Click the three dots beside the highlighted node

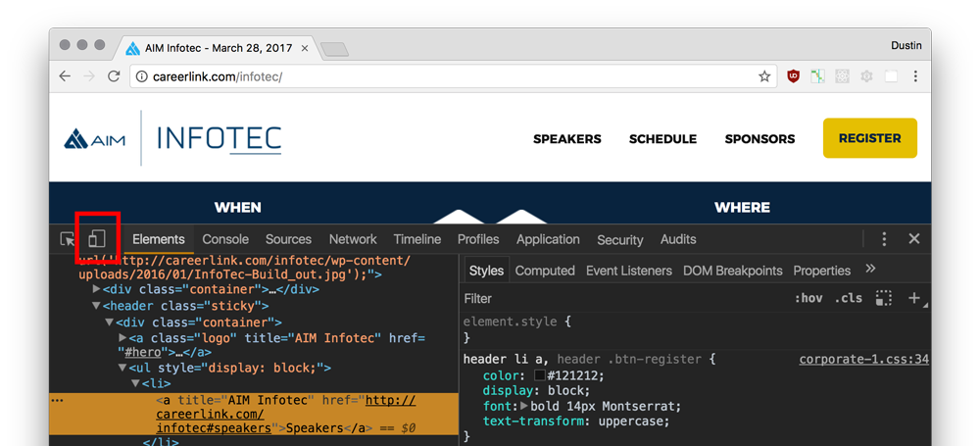click(x=57, y=400)
